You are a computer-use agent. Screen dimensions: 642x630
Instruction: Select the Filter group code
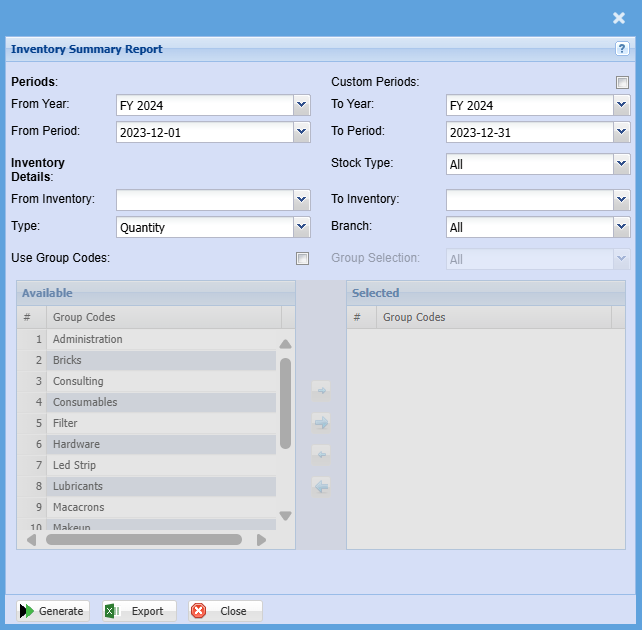tap(147, 423)
